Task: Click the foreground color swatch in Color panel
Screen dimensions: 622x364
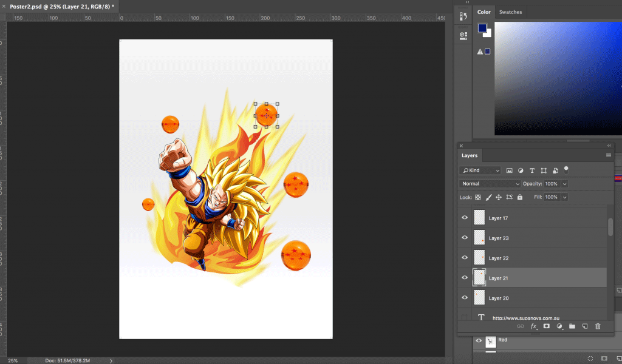Action: click(482, 29)
